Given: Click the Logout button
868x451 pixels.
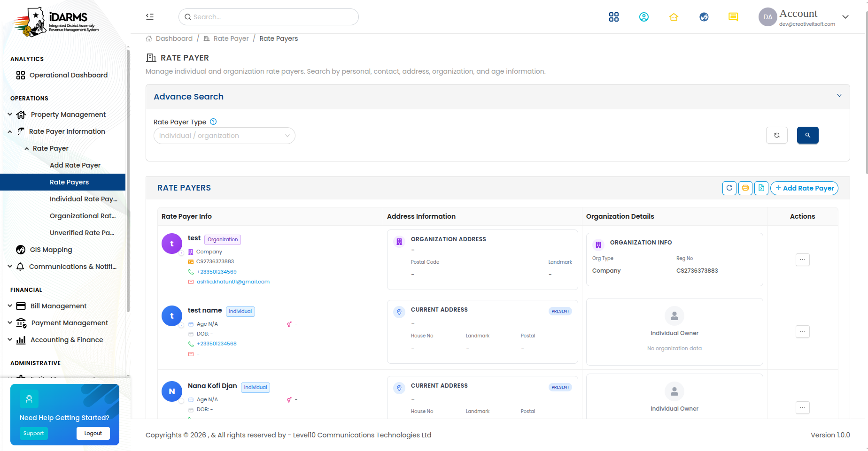Looking at the screenshot, I should [x=93, y=433].
